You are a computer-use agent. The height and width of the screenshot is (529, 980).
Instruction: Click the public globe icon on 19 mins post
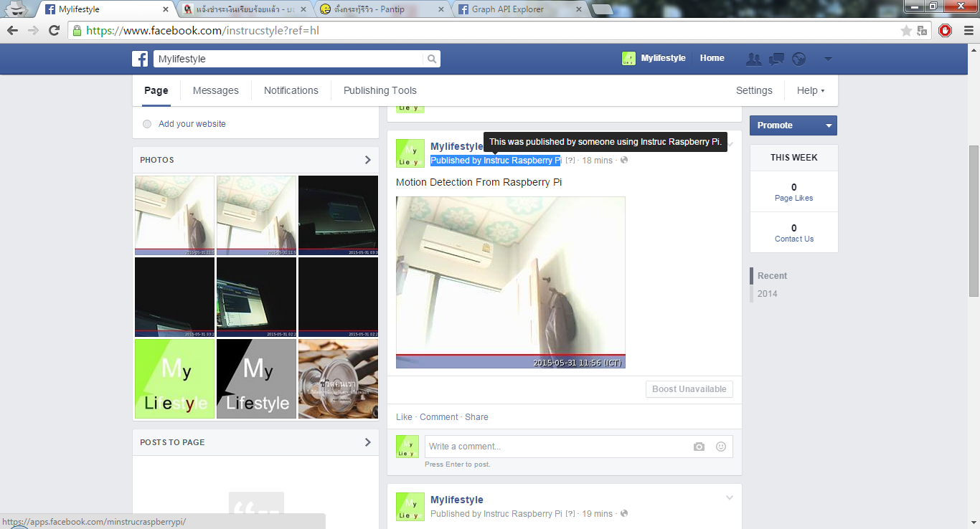tap(624, 514)
